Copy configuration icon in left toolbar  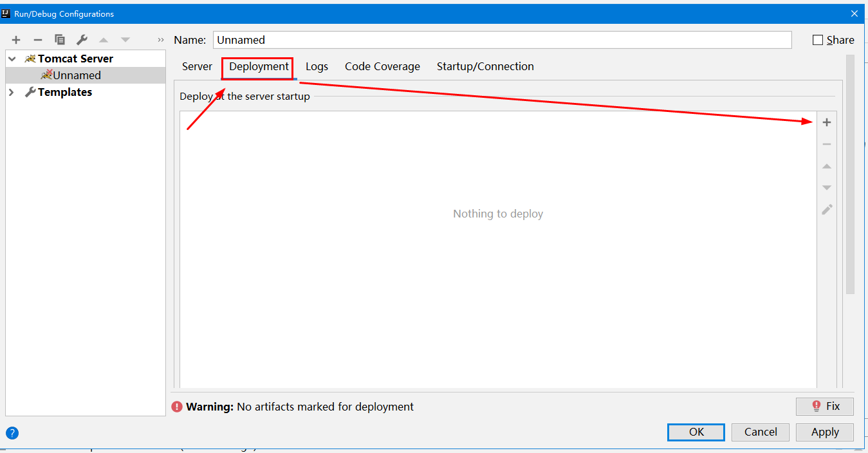click(x=60, y=40)
